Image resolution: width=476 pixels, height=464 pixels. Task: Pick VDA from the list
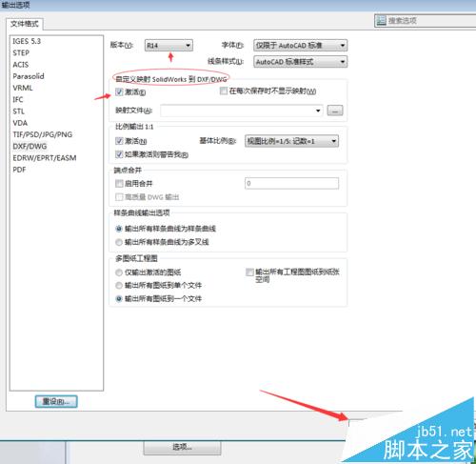coord(20,123)
